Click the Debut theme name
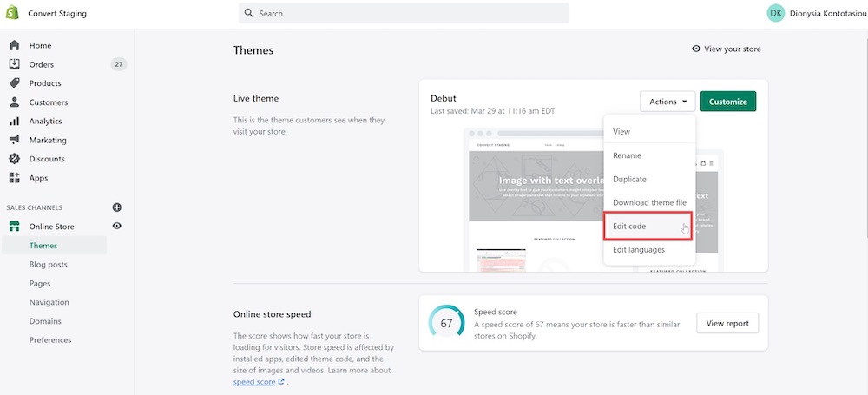 [x=444, y=98]
